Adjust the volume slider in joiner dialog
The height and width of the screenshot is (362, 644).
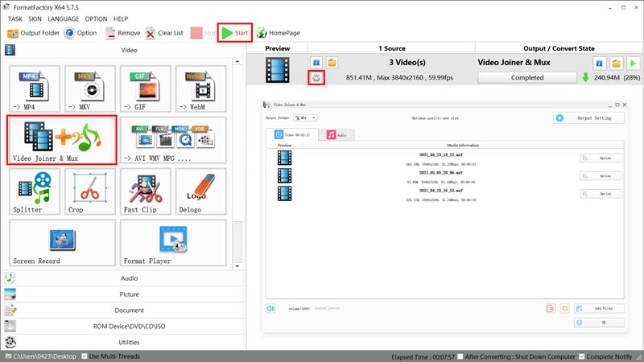coord(325,308)
